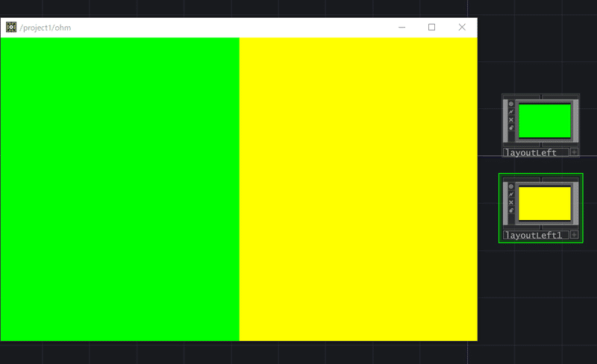Minimize the /project1/ohm window
The height and width of the screenshot is (364, 597).
point(401,27)
